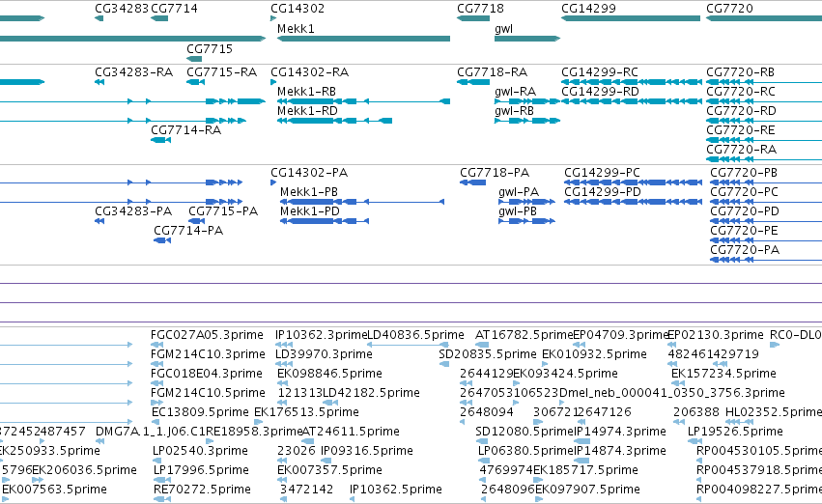
Task: Open the CG7720-RC transcript label
Action: (741, 92)
